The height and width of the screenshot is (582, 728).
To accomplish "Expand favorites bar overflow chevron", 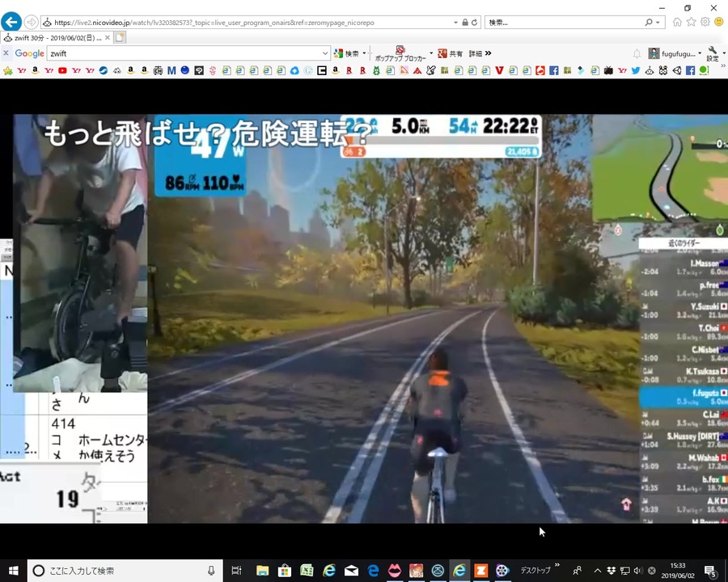I will pos(723,66).
